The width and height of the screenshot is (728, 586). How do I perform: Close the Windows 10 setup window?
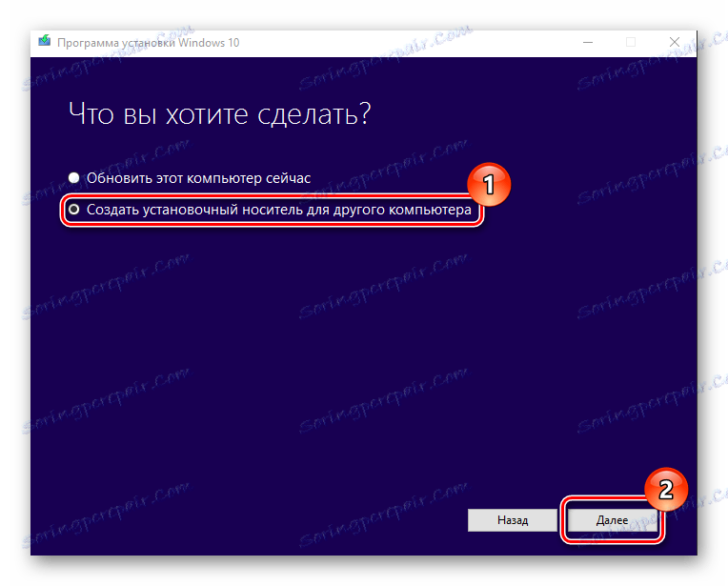675,42
